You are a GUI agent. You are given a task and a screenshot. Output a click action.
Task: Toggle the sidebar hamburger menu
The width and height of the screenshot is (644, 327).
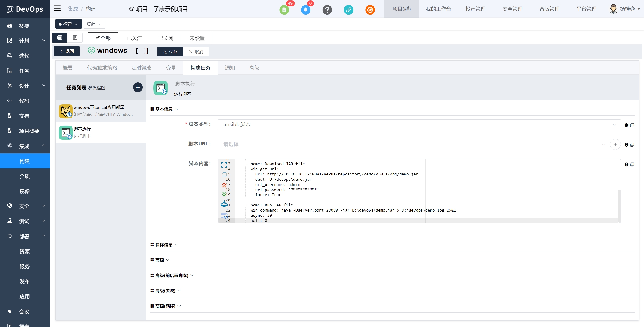(x=57, y=8)
